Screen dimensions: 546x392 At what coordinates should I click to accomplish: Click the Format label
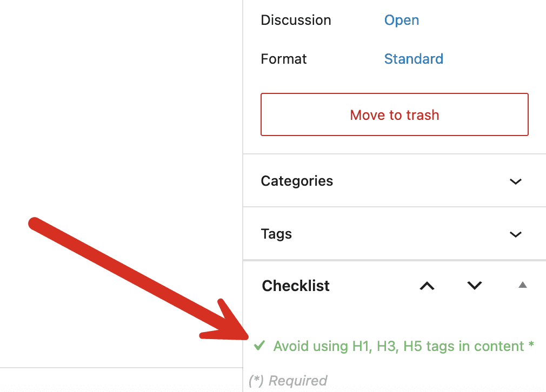284,59
